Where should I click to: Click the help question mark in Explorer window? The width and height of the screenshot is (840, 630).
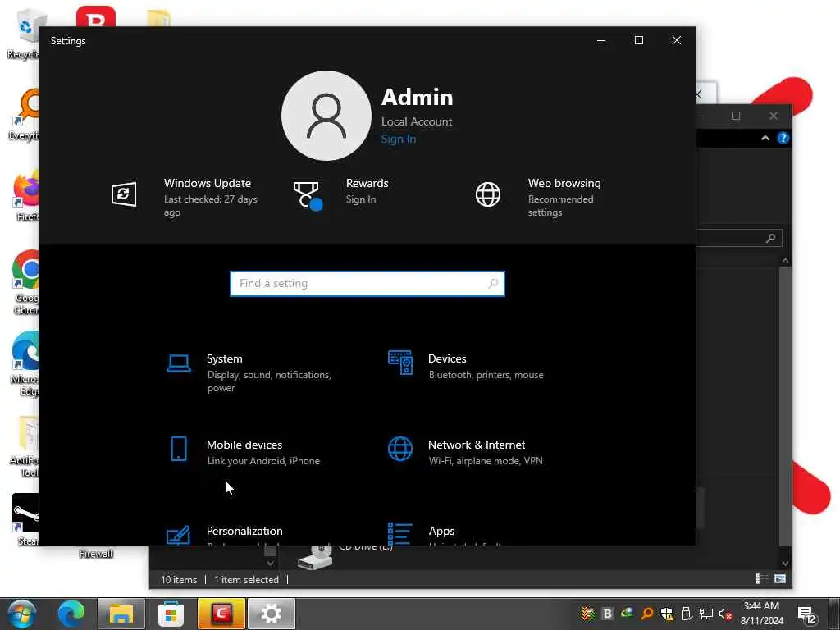[x=783, y=138]
